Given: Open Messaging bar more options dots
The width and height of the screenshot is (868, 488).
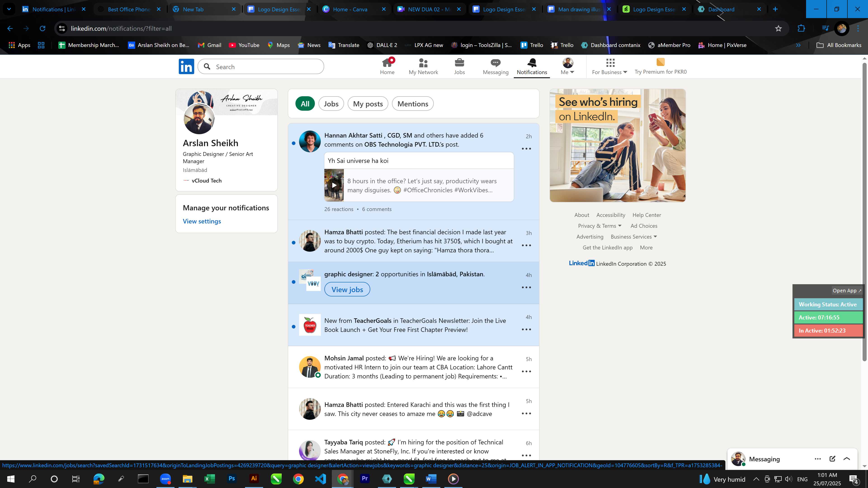Looking at the screenshot, I should [x=818, y=459].
